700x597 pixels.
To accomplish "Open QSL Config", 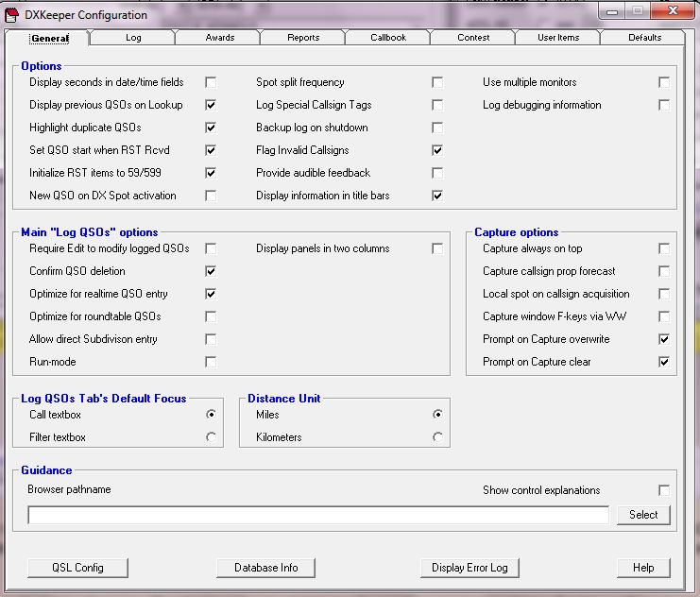I will click(x=77, y=568).
